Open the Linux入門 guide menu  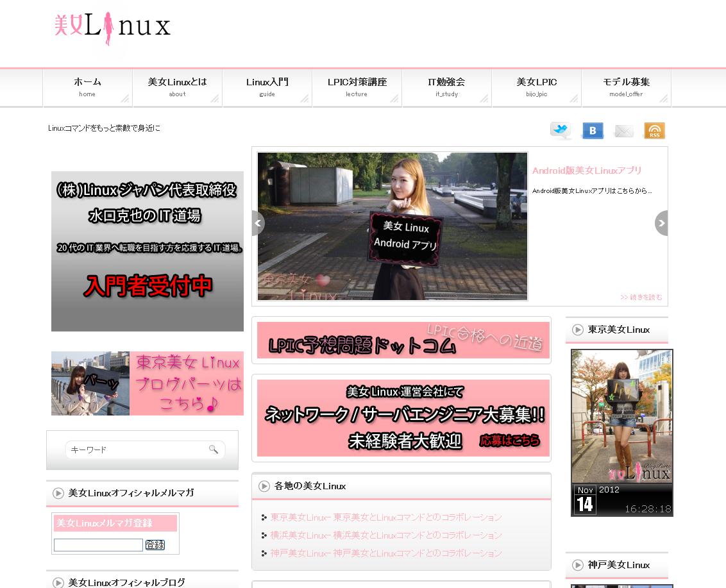tap(267, 87)
